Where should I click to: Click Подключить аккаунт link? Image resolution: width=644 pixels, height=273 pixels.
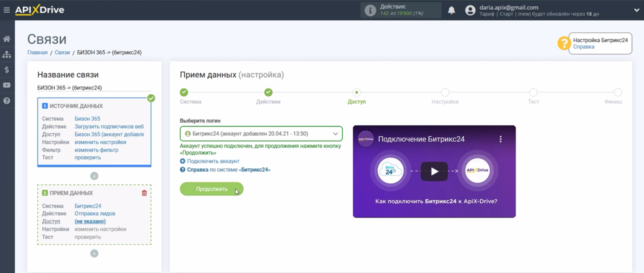pos(213,161)
